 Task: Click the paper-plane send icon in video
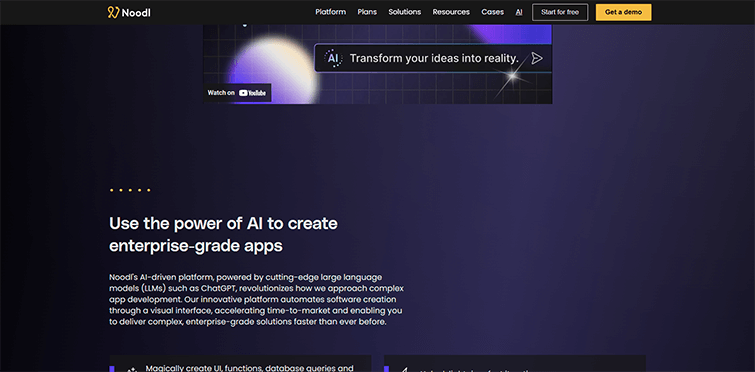pyautogui.click(x=537, y=58)
